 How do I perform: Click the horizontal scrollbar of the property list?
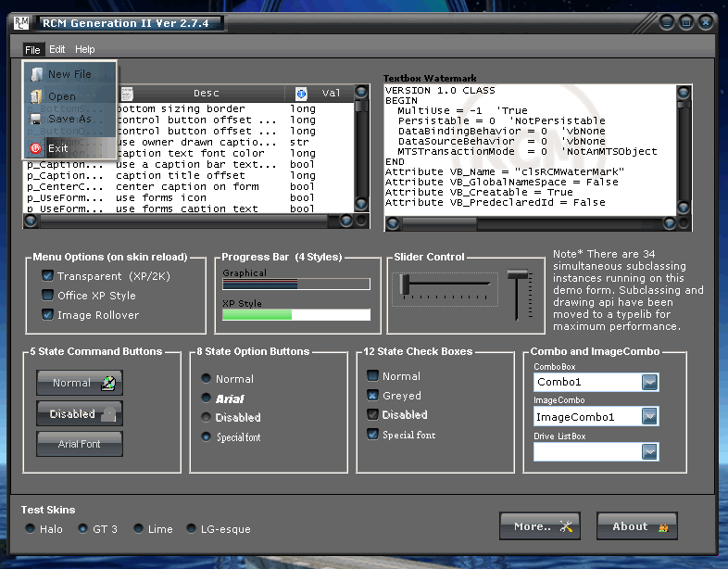[185, 221]
